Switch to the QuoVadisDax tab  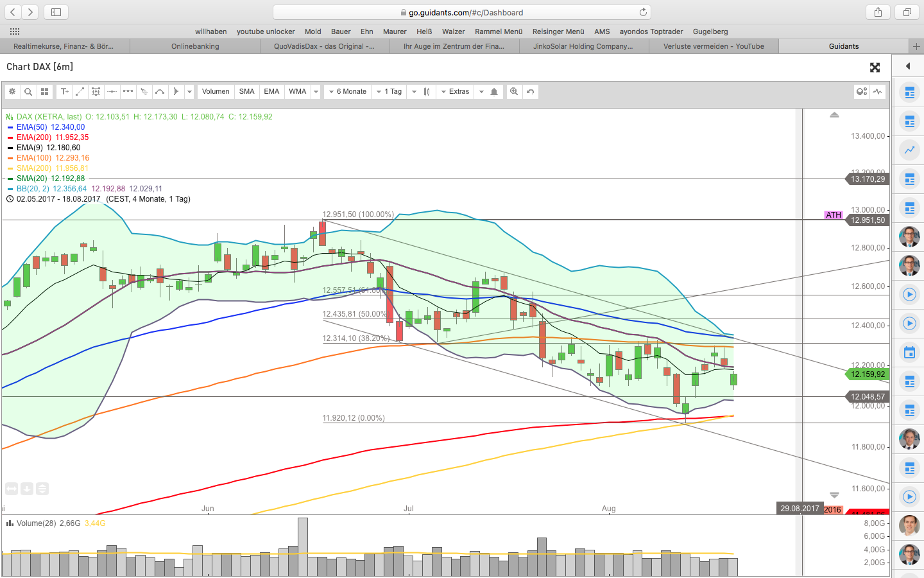[325, 46]
